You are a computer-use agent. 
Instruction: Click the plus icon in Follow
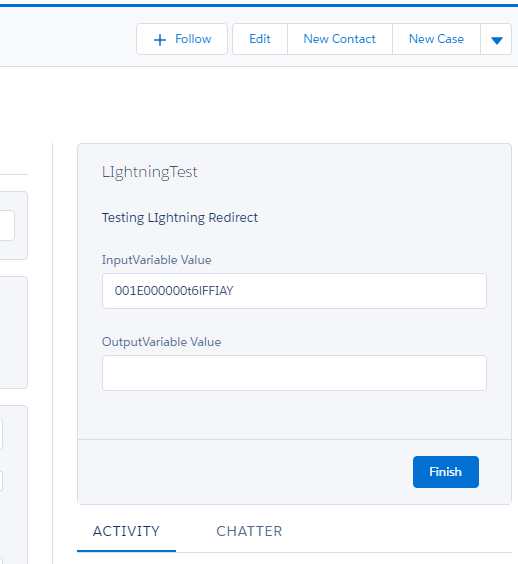[160, 40]
